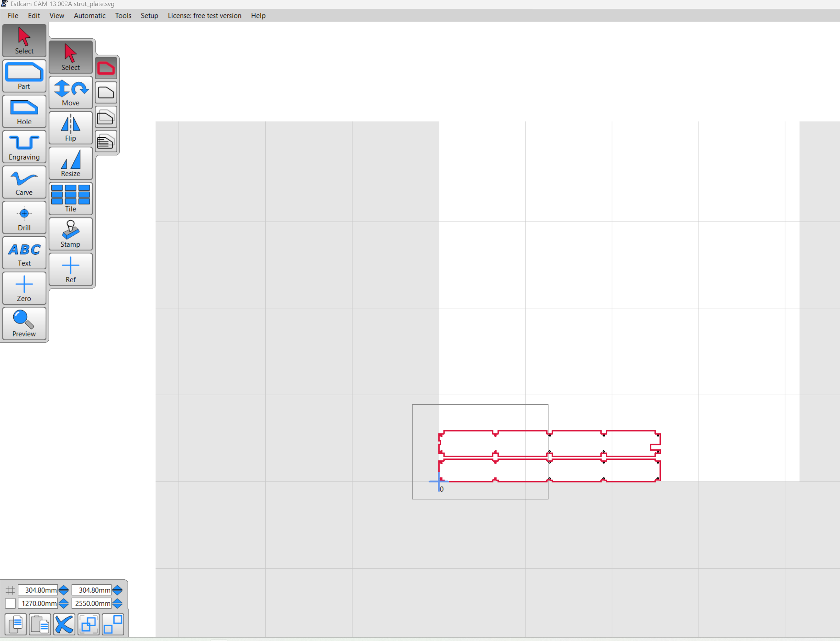Adjust the 1270.00mm width stepper
The image size is (840, 641).
[x=64, y=604]
